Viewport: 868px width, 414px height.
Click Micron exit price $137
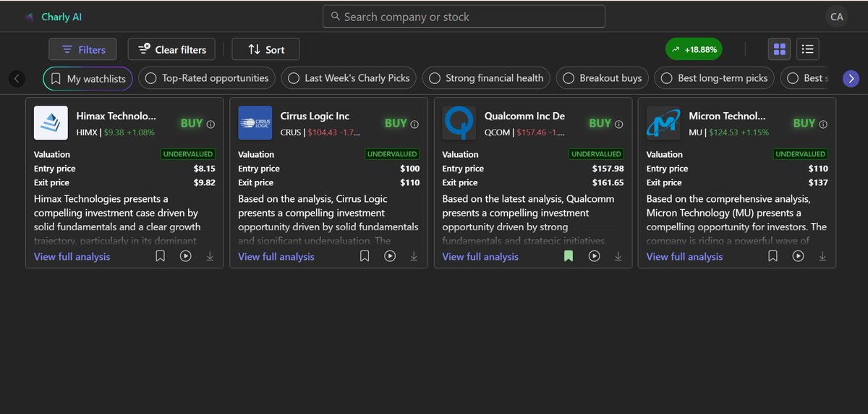tap(818, 182)
